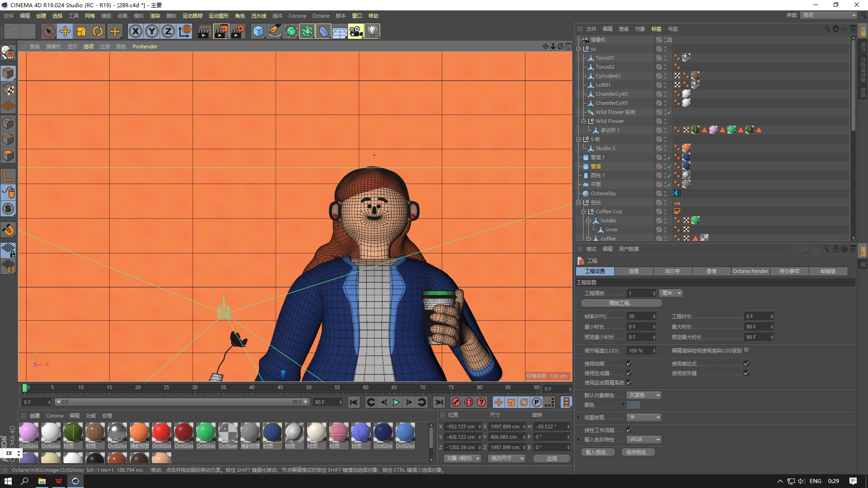Toggle the Use Generators checkbox
The width and height of the screenshot is (868, 488).
click(629, 373)
